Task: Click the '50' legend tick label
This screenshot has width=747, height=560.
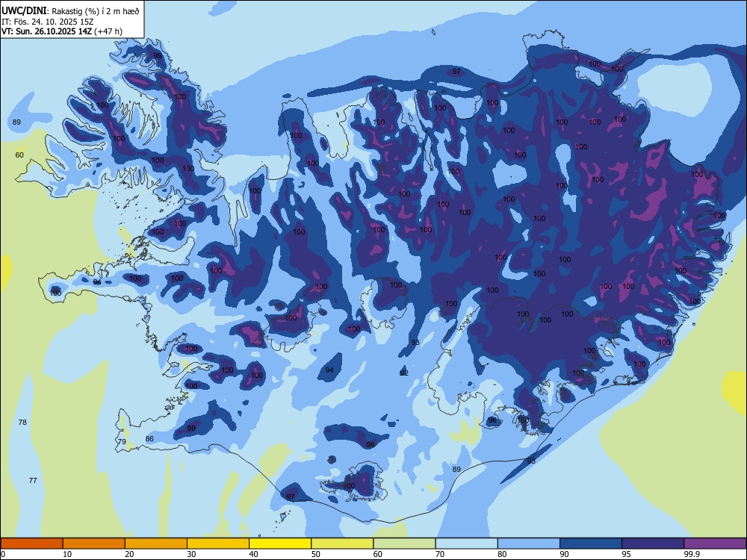Action: coord(315,554)
